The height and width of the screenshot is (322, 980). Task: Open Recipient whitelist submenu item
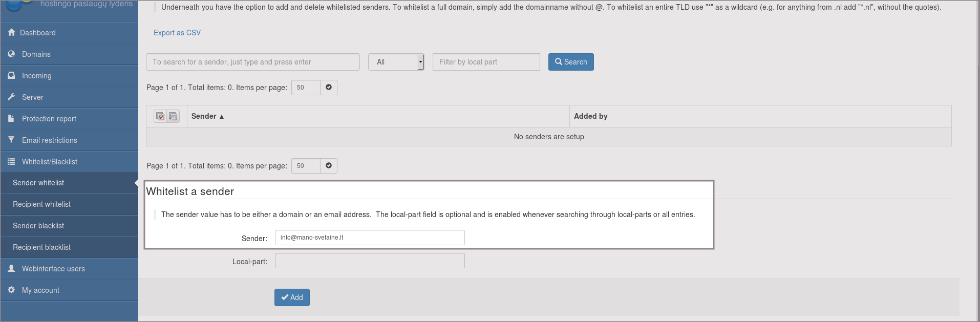42,204
